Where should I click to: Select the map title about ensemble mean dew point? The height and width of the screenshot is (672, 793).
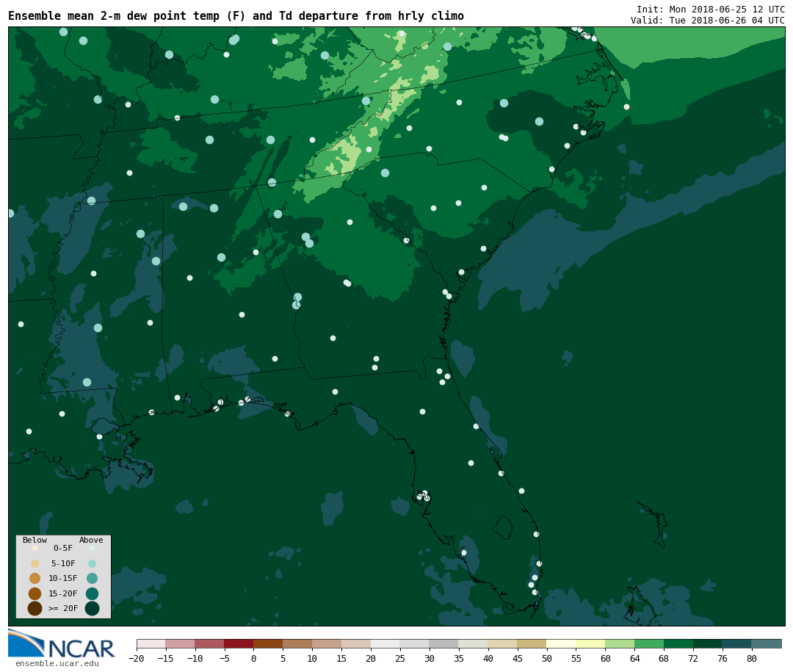pyautogui.click(x=236, y=16)
